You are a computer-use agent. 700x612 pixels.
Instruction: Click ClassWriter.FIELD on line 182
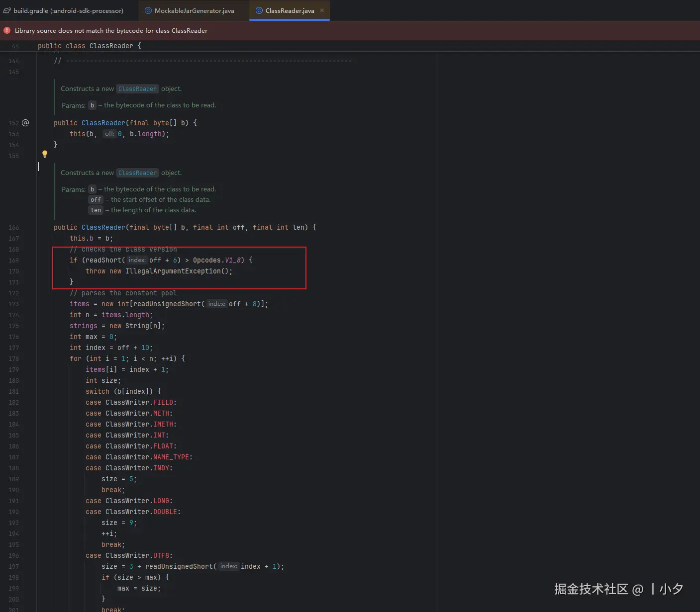(x=139, y=402)
